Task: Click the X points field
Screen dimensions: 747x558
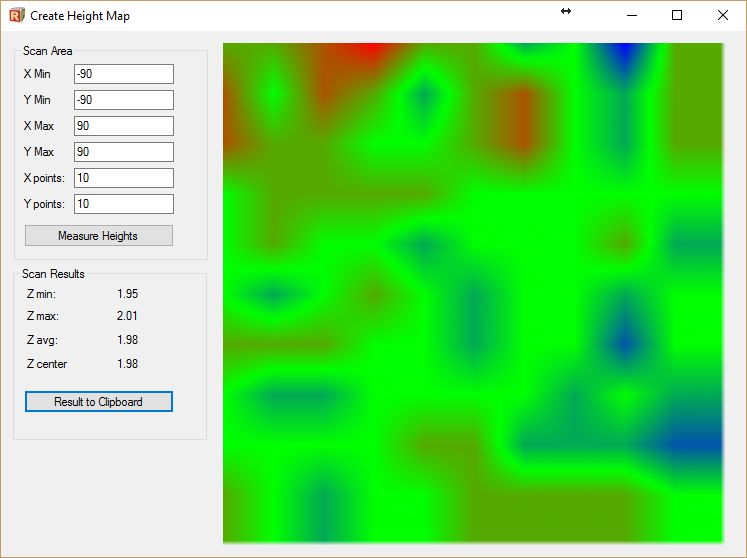Action: [123, 178]
